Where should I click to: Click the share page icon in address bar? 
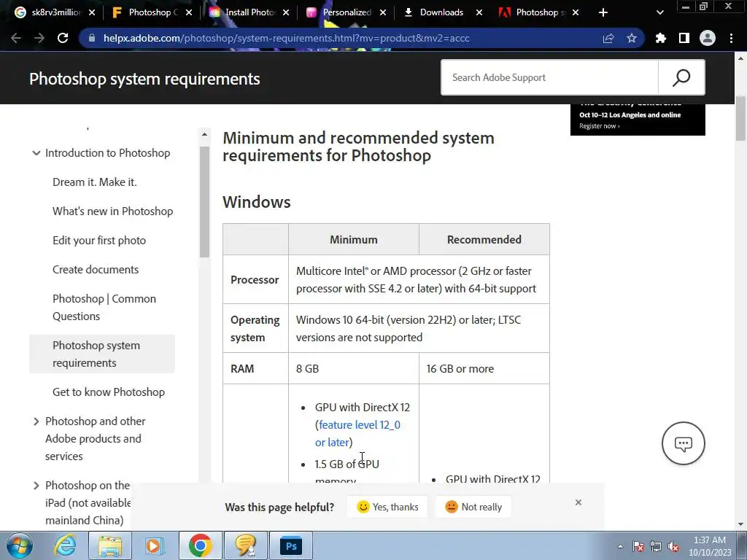608,38
